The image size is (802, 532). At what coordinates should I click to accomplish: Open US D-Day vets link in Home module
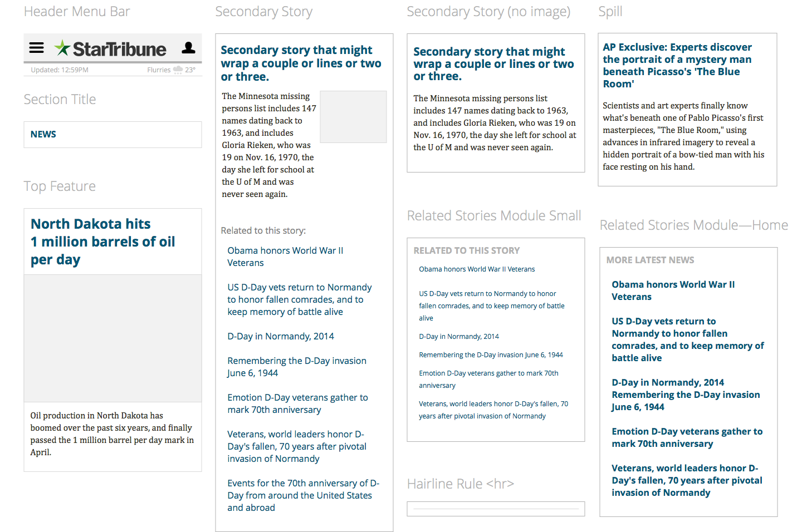(x=688, y=339)
